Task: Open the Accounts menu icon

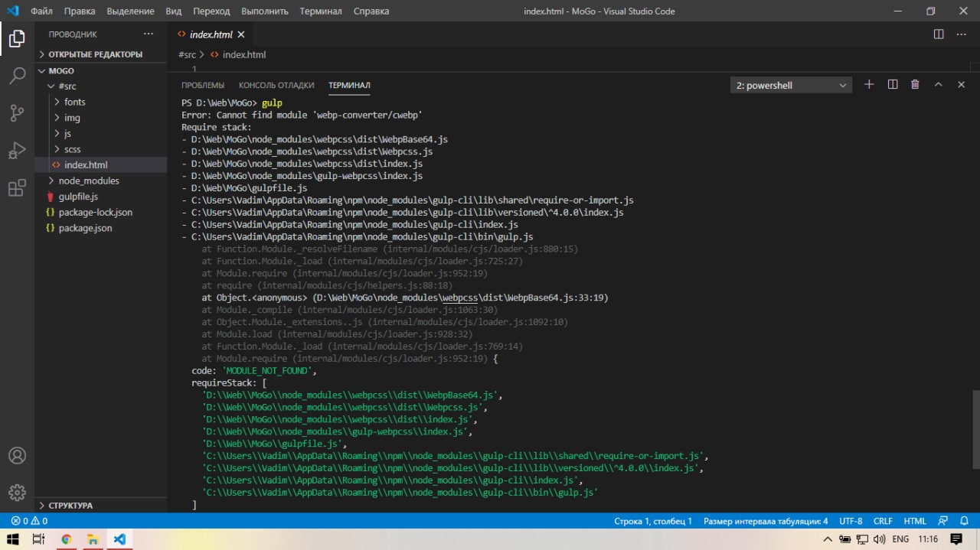Action: (17, 456)
